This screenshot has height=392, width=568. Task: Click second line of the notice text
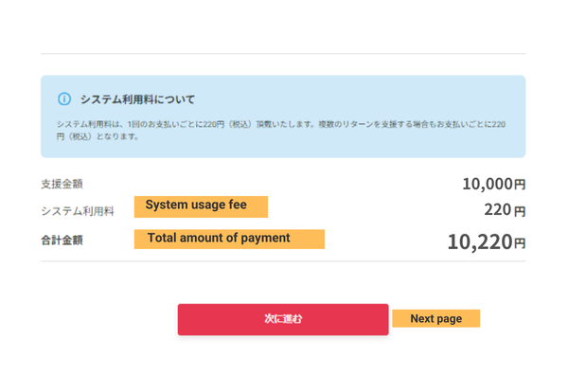click(97, 136)
